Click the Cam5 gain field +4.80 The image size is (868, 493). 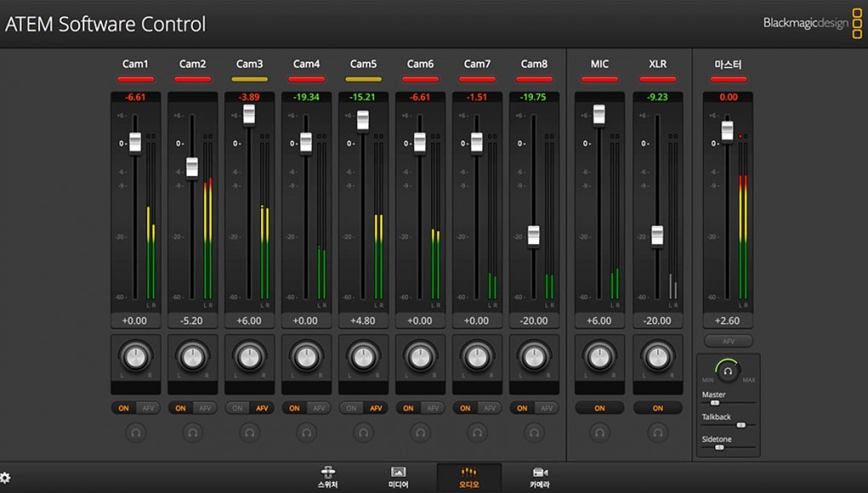(363, 320)
